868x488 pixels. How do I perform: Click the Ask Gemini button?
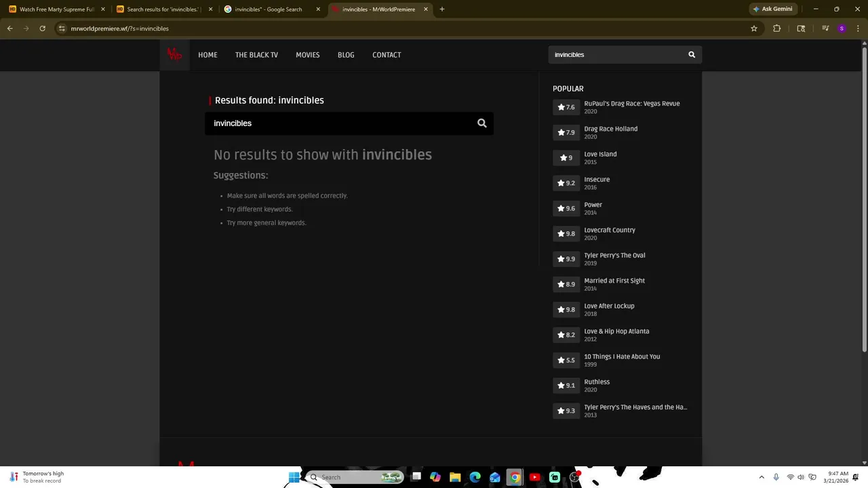773,9
